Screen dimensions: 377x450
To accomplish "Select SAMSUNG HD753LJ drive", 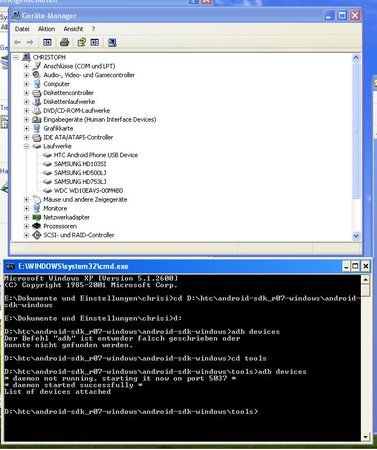I will (80, 182).
